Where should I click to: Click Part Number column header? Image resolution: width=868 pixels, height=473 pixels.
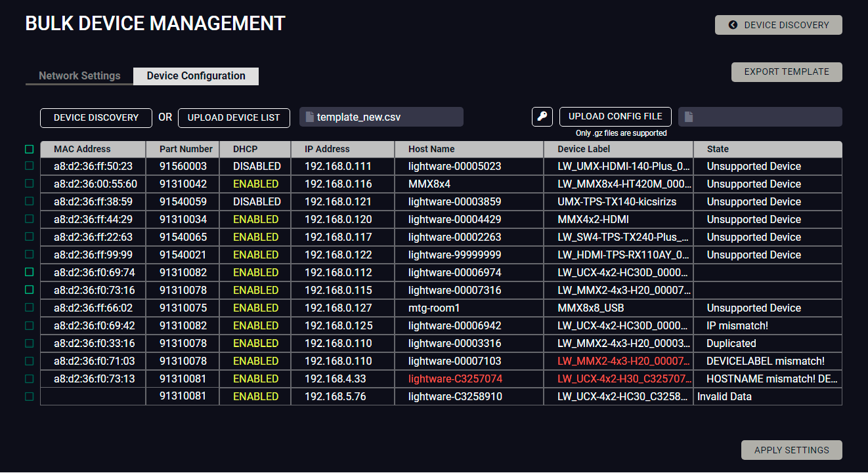tap(183, 149)
